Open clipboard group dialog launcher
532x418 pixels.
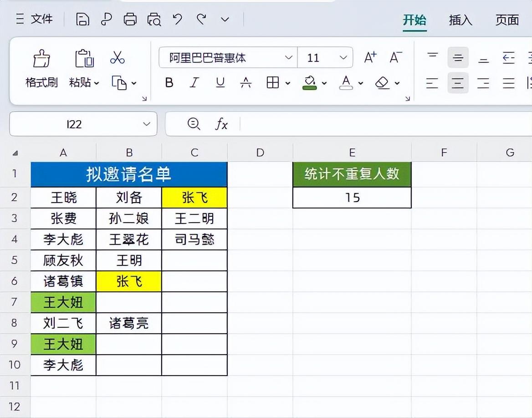[x=144, y=98]
